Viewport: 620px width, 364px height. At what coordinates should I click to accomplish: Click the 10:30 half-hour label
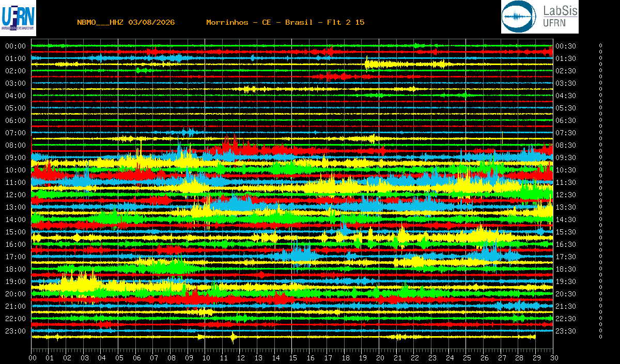pos(565,170)
